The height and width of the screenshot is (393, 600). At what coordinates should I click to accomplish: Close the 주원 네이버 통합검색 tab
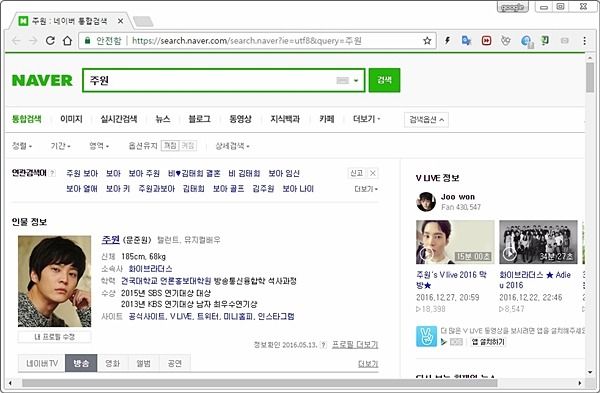(120, 21)
